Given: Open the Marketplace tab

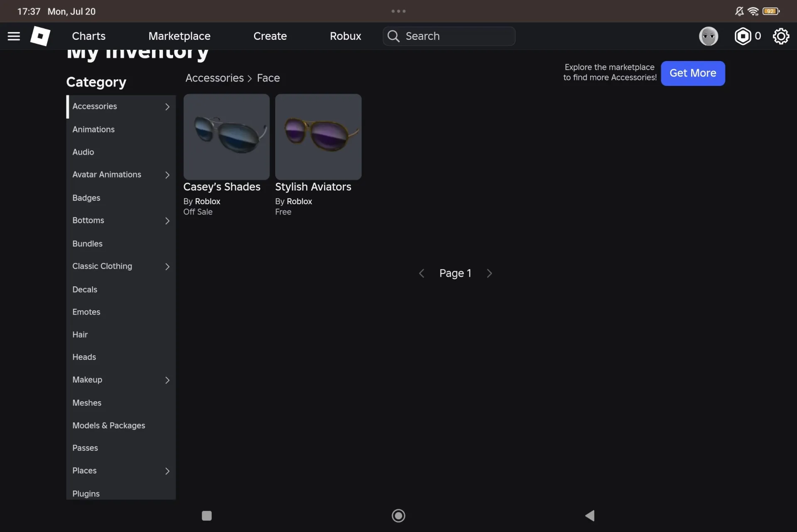Looking at the screenshot, I should [x=179, y=36].
